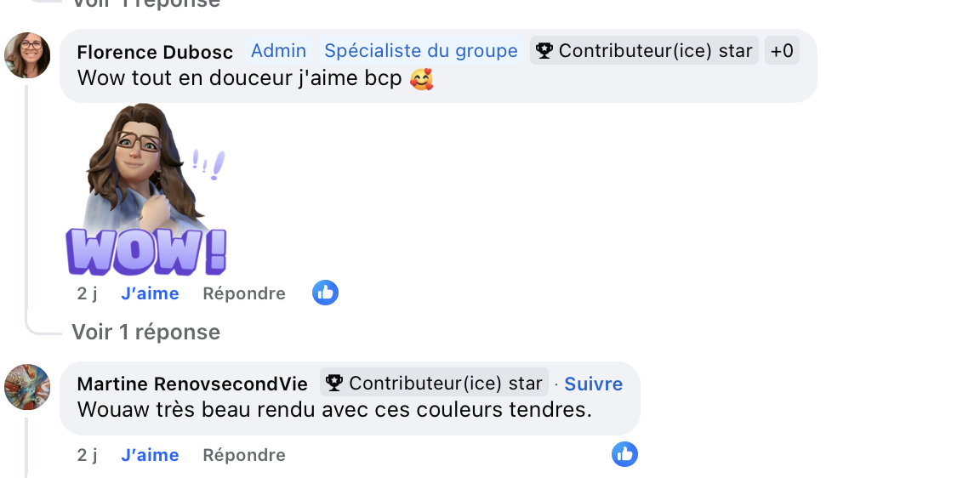
Task: Click the "2 j" timestamp on Florence's comment
Action: pos(87,293)
